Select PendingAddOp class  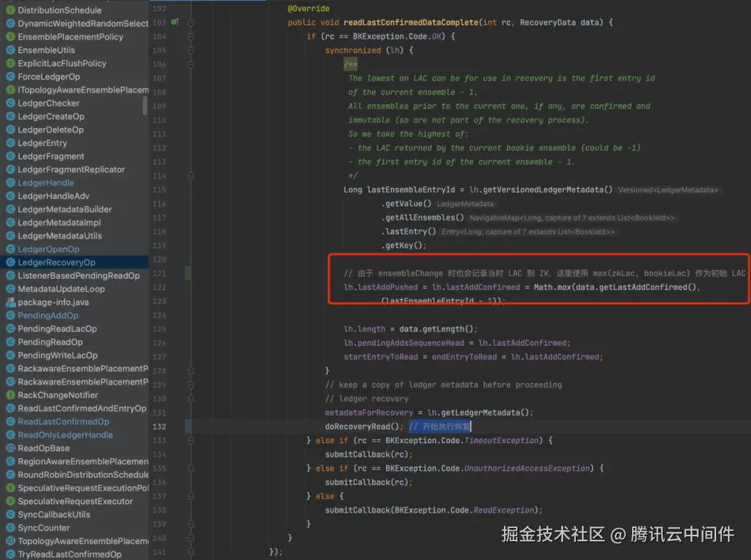(x=48, y=315)
